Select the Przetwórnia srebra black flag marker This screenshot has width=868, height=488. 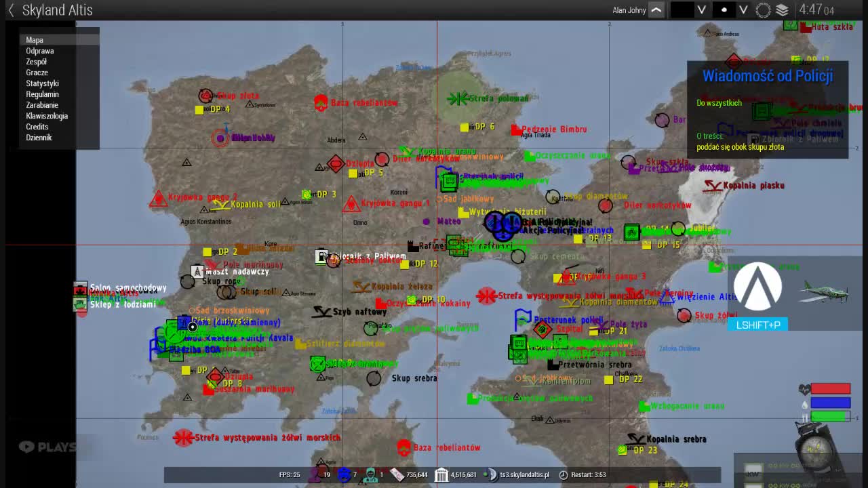click(x=553, y=365)
